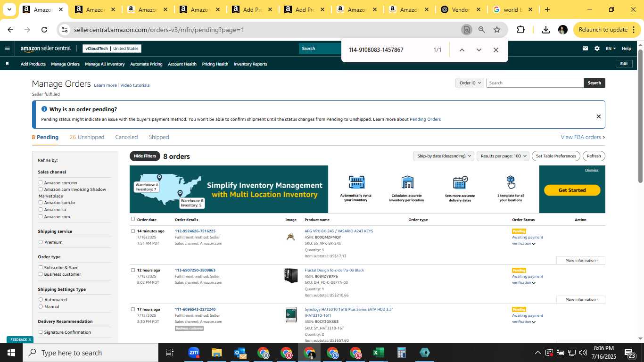The width and height of the screenshot is (644, 362).
Task: Check the Amazon.com sales channel filter
Action: [x=41, y=216]
